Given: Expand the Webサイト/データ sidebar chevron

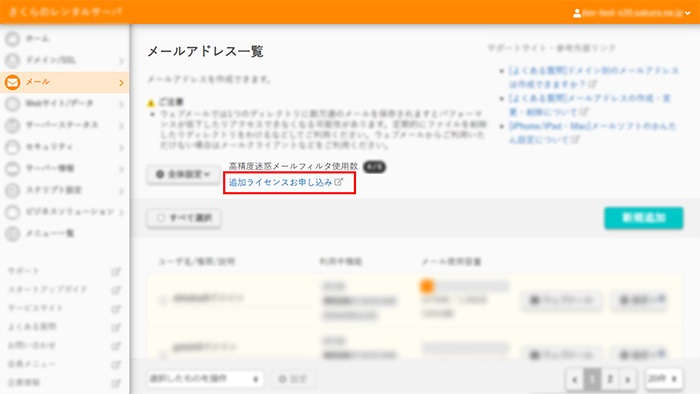Looking at the screenshot, I should pyautogui.click(x=121, y=104).
